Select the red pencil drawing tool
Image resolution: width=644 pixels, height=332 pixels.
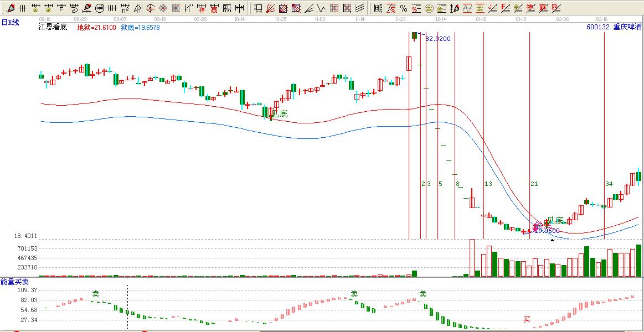pos(11,8)
